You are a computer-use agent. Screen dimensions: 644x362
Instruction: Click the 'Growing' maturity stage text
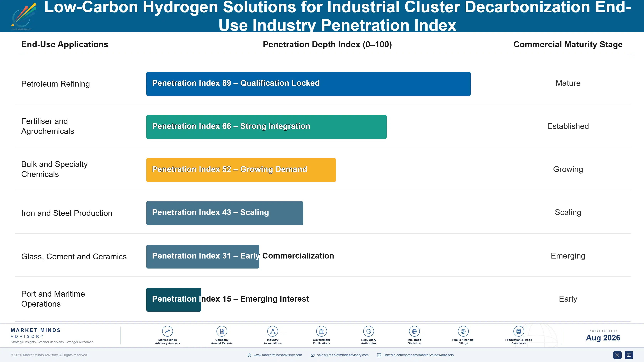568,169
